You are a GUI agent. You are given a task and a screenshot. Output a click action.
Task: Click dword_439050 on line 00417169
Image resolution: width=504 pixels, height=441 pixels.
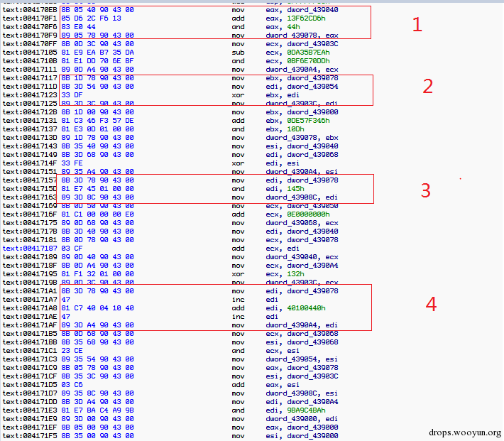click(x=312, y=206)
